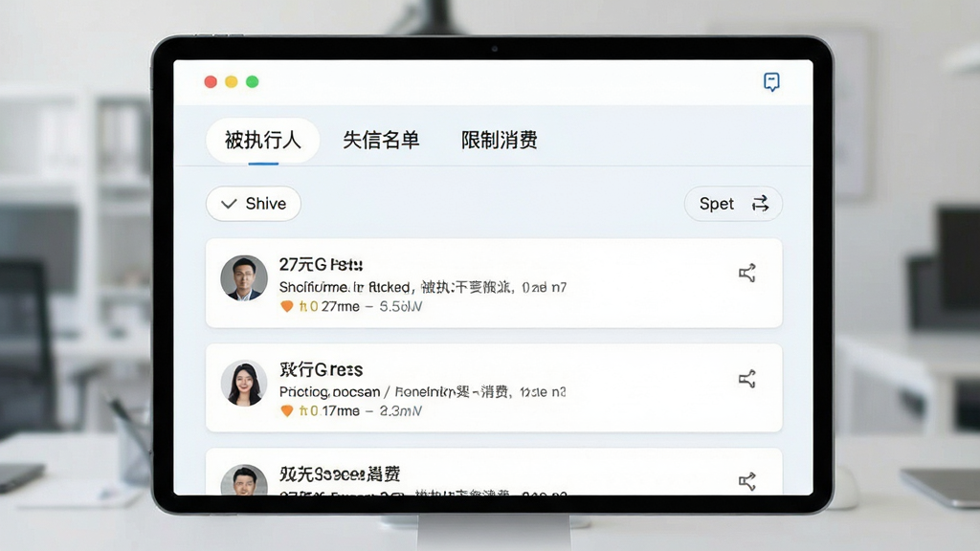This screenshot has height=551, width=980.
Task: Click the green maximize window dot
Action: point(253,82)
